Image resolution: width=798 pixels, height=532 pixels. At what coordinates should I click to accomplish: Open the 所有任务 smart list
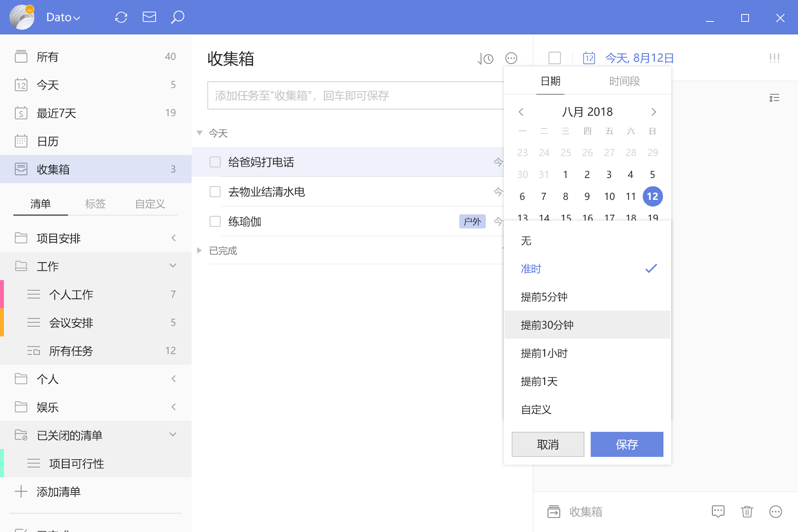coord(96,351)
